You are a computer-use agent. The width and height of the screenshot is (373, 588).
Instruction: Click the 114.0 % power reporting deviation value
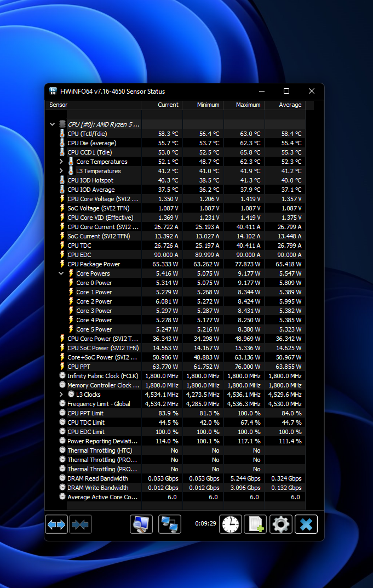point(168,441)
